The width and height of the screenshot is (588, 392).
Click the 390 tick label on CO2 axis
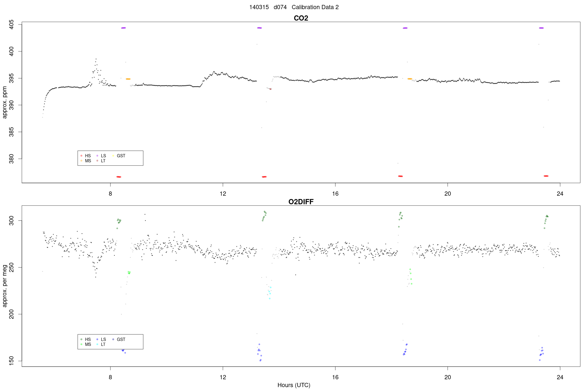[11, 105]
